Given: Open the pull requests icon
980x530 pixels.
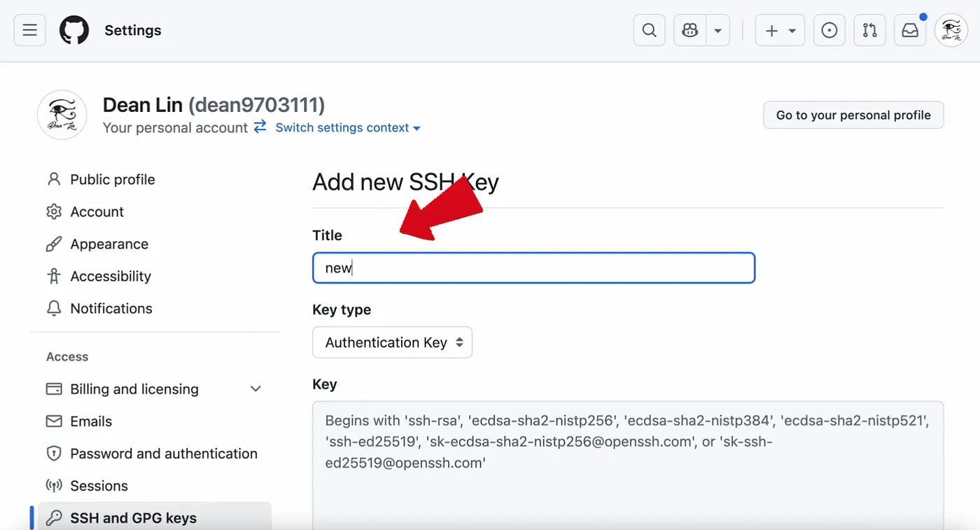Looking at the screenshot, I should coord(869,31).
